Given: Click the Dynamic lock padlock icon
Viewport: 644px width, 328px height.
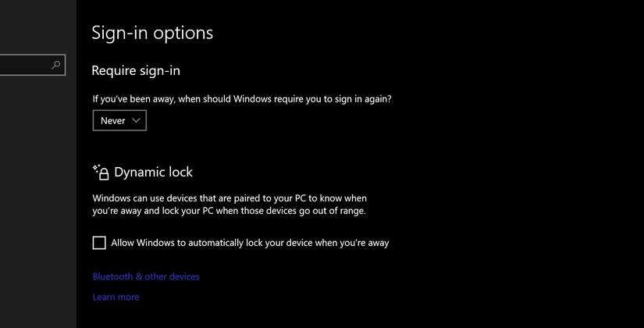Looking at the screenshot, I should 101,172.
